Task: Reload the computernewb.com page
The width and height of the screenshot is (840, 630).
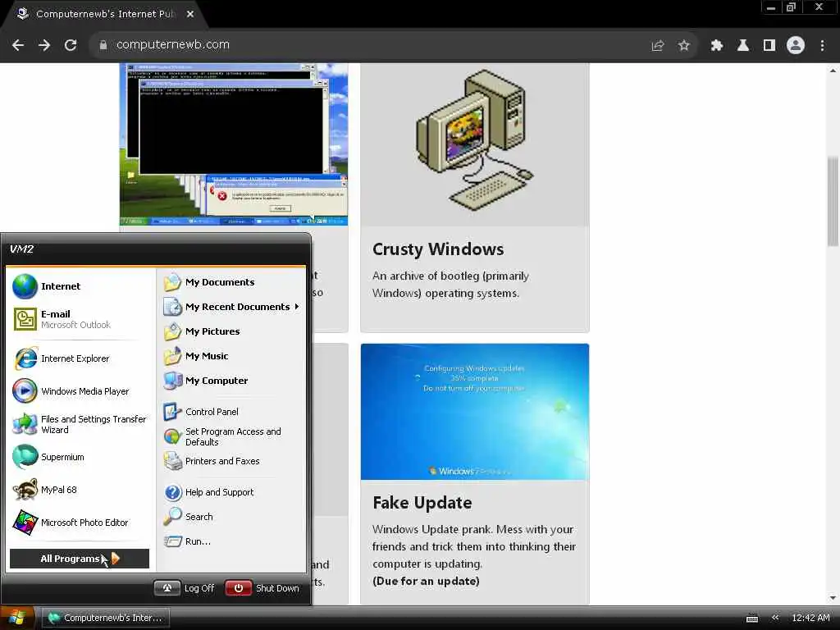Action: pos(71,45)
